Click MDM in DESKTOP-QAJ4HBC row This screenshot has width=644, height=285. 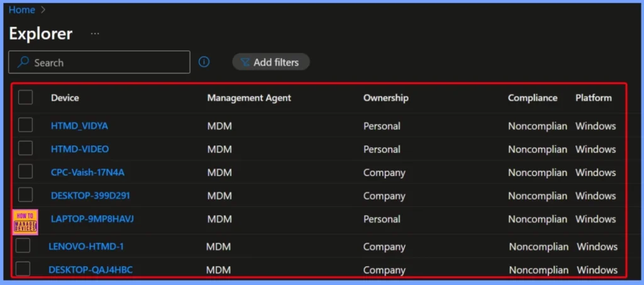(218, 271)
